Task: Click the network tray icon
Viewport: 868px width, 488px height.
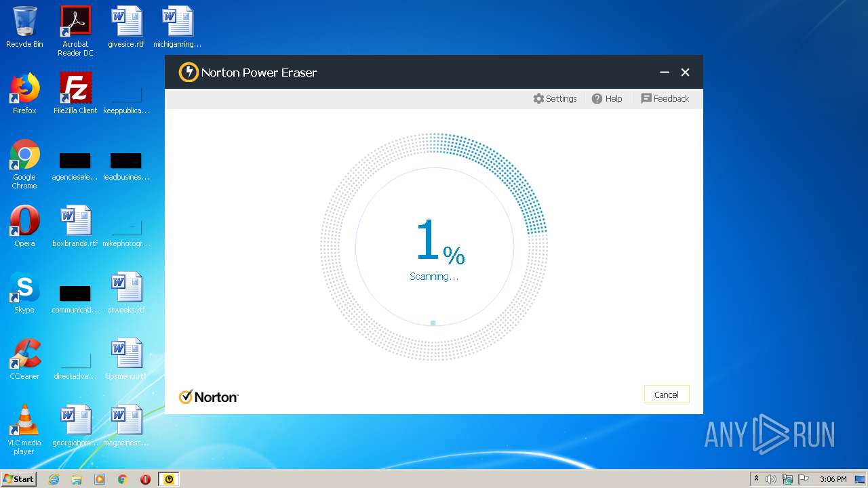Action: pos(787,479)
